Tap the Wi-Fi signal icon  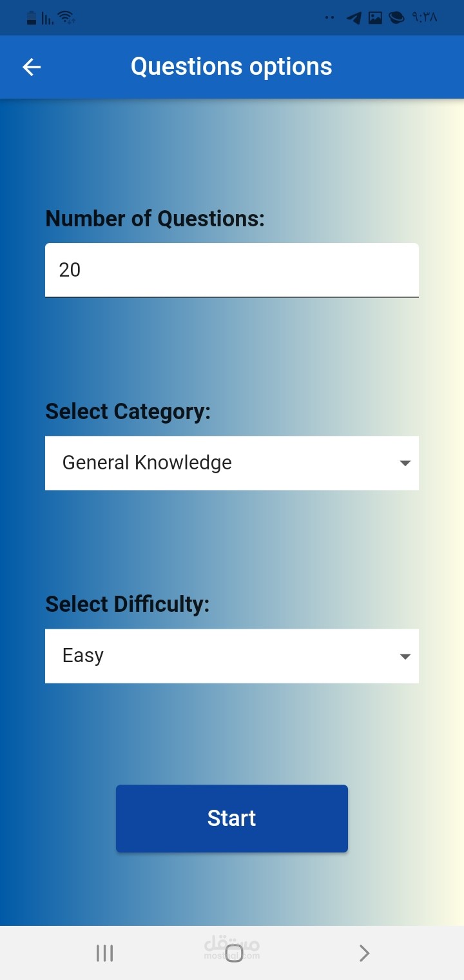(x=66, y=18)
